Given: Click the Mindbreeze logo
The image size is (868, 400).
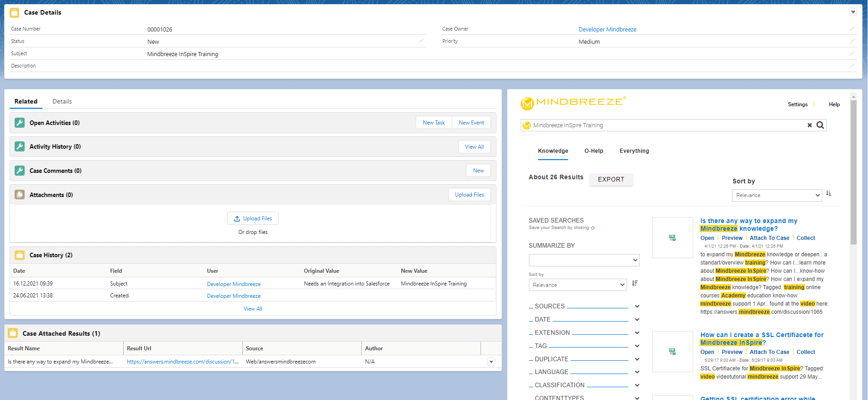Looking at the screenshot, I should pos(573,103).
